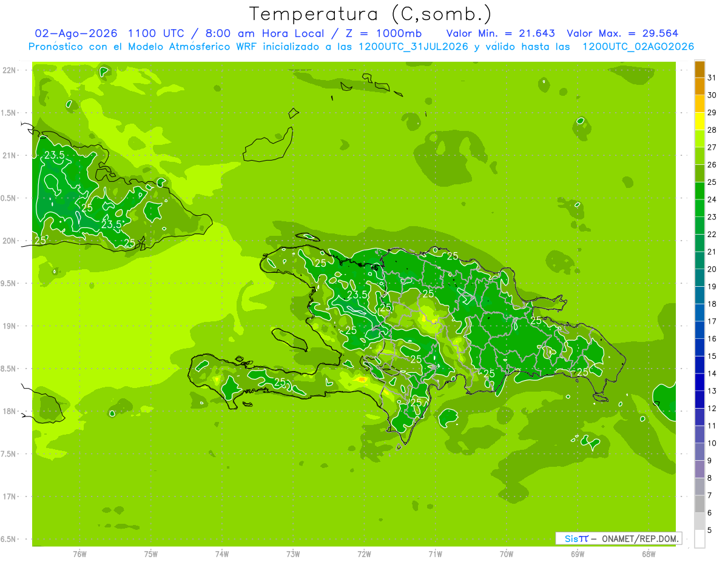Click the legend value label "7"
The width and height of the screenshot is (728, 562).
[x=710, y=495]
